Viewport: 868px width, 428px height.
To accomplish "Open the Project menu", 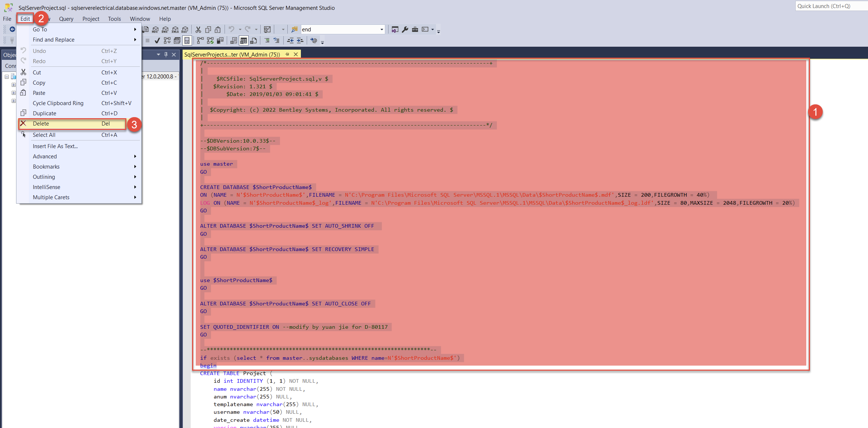I will point(91,19).
